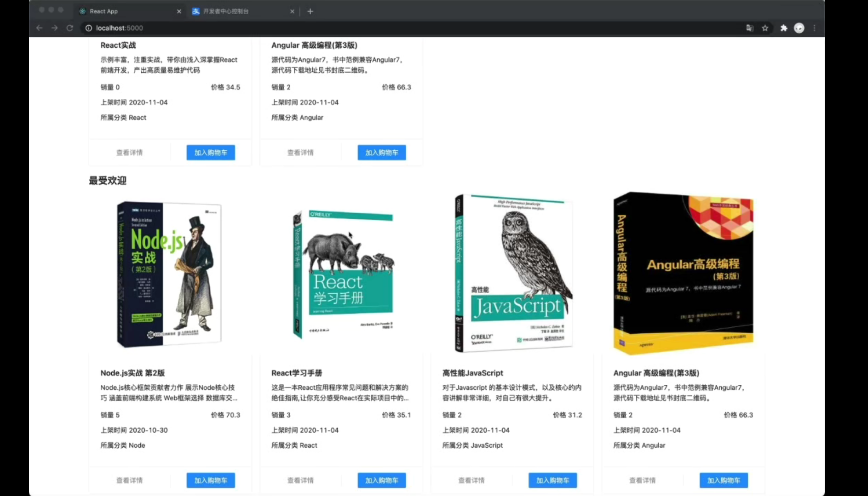View details of React学习手册
Screen dimensions: 868x496
tap(300, 480)
